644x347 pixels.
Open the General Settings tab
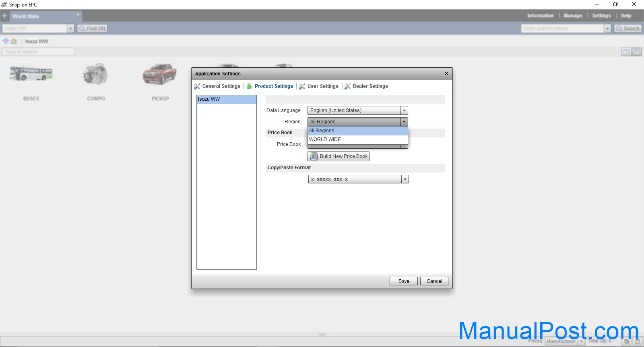(x=221, y=86)
